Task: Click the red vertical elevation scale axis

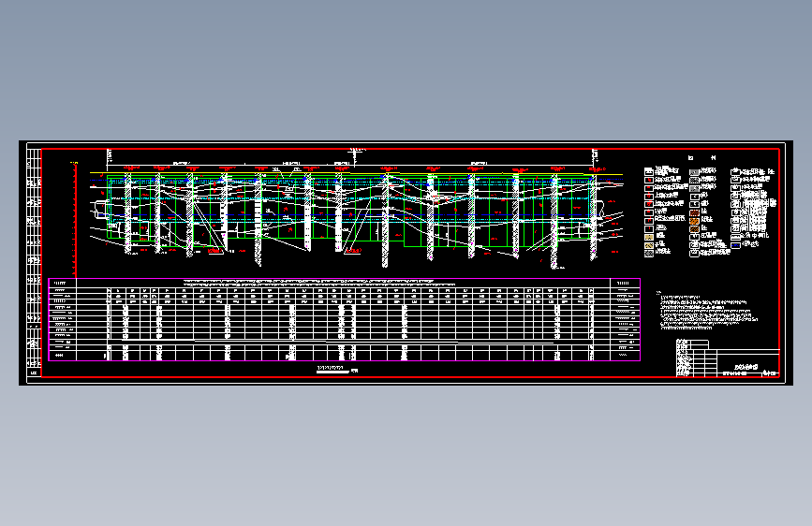Action: tap(75, 220)
